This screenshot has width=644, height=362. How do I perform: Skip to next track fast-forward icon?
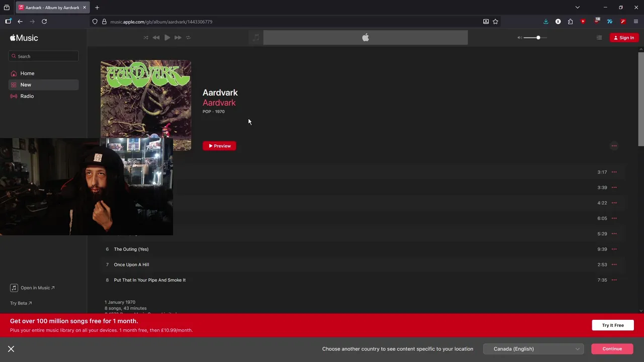[178, 38]
